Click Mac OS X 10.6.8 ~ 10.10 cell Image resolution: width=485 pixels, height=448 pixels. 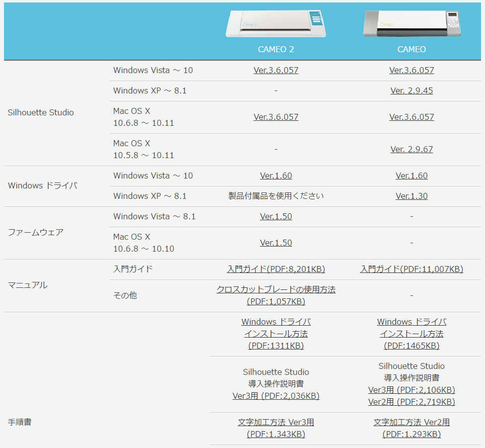[x=144, y=243]
